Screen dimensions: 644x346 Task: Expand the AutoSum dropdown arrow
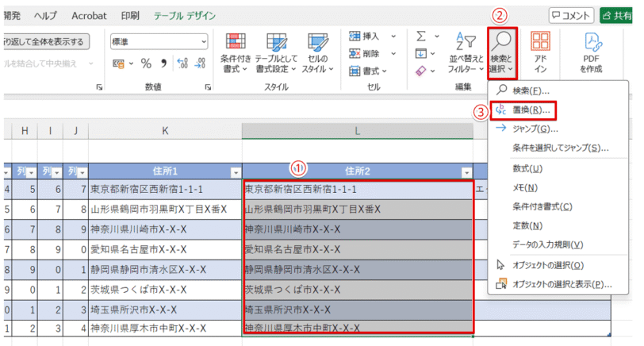click(x=436, y=37)
